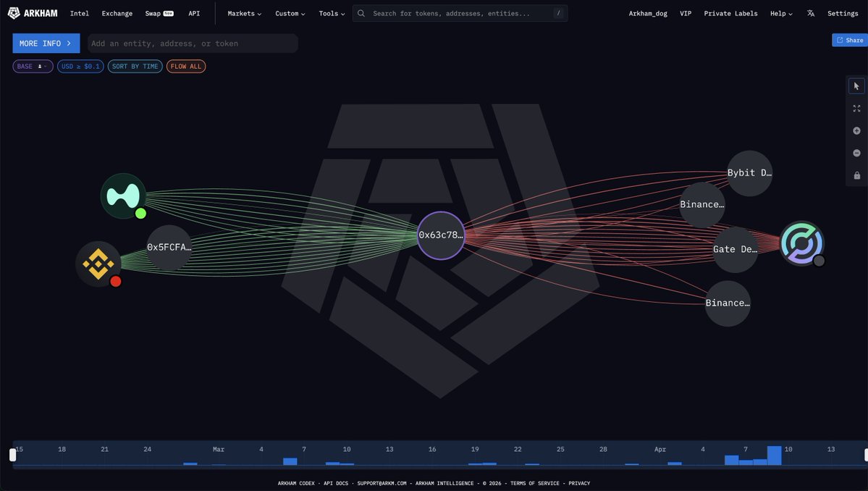Focus the token and entity search field

[x=460, y=13]
